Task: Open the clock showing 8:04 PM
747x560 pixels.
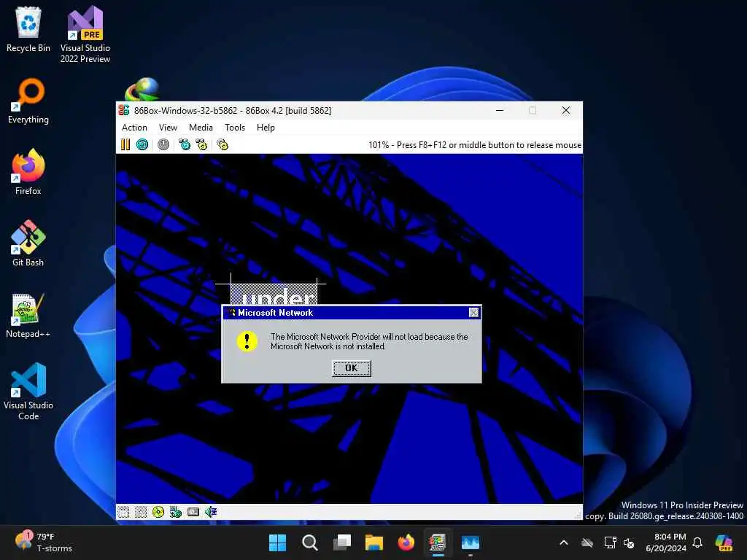Action: [x=666, y=542]
